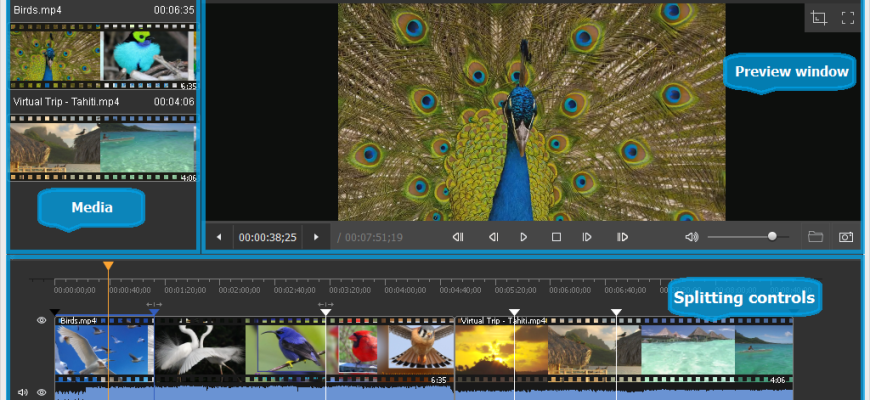Open the output folder icon
This screenshot has height=400, width=870.
coord(815,237)
